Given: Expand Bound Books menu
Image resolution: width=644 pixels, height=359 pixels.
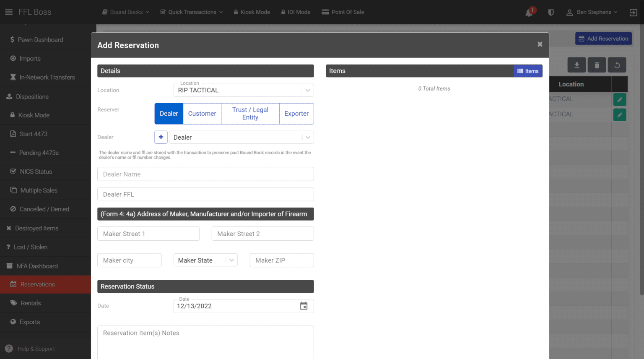Looking at the screenshot, I should click(x=126, y=12).
